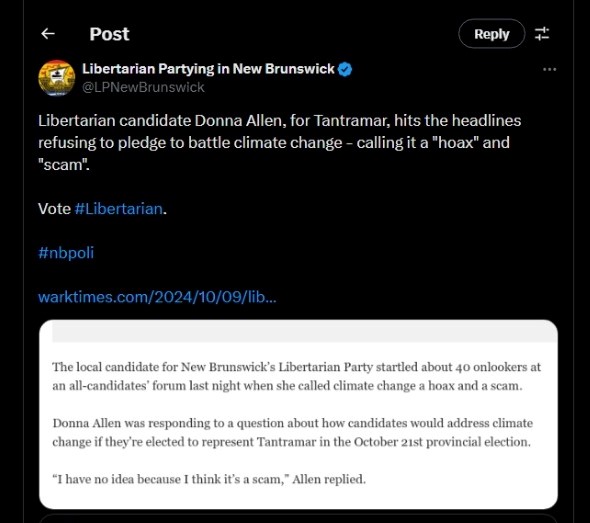Open the #nbpoli hashtag

click(66, 252)
